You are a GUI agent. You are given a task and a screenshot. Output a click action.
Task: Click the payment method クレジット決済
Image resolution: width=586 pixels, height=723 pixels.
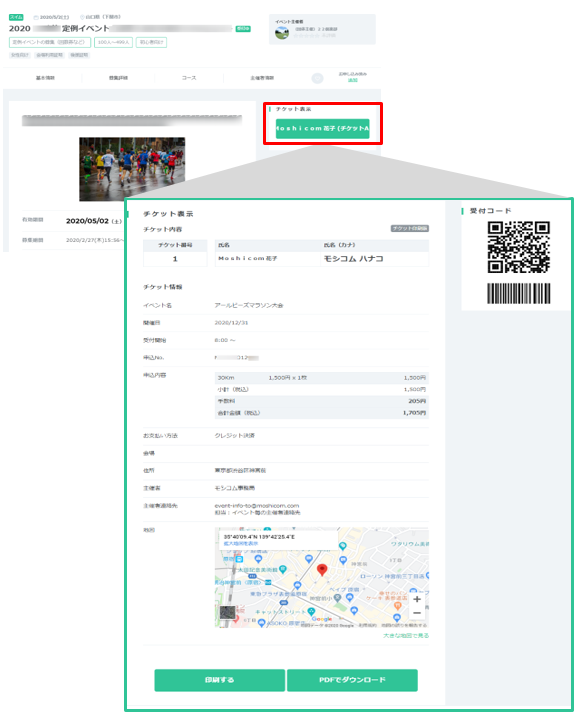tap(235, 435)
